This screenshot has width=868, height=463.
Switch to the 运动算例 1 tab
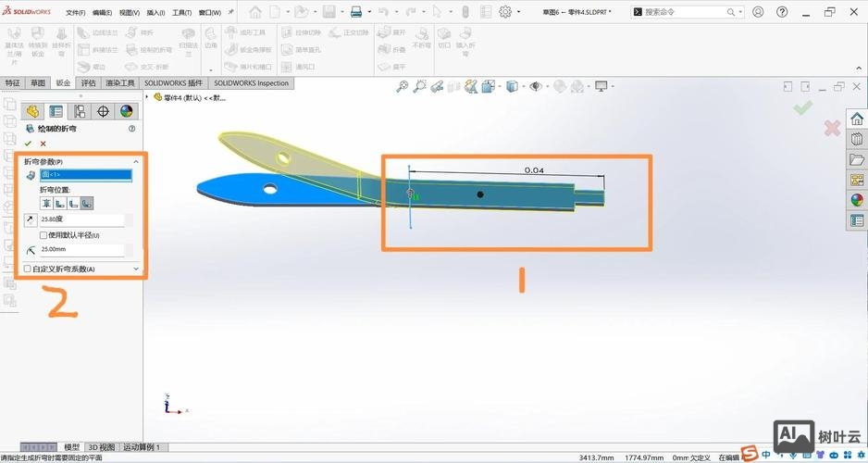[142, 447]
